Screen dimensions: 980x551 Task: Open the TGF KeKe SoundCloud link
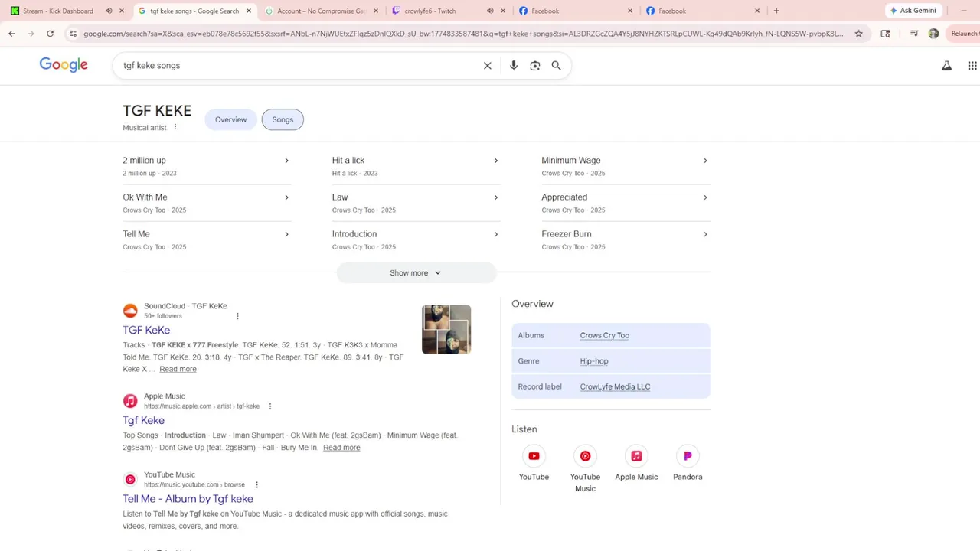[146, 330]
